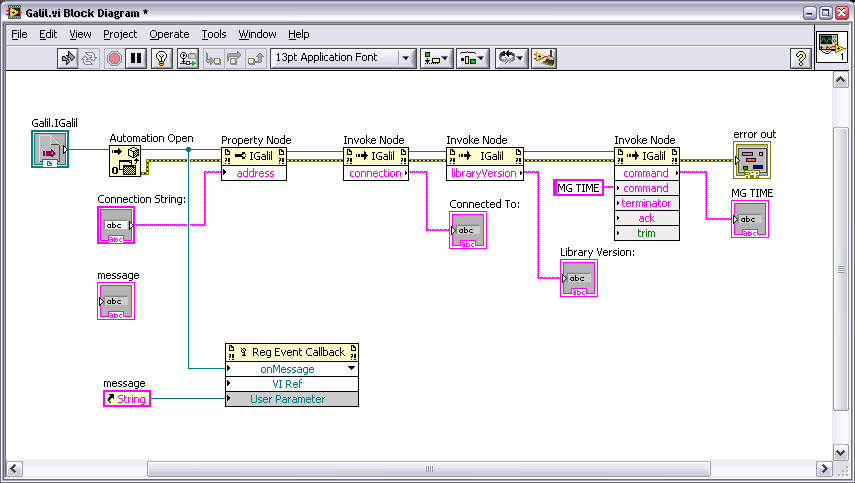Viewport: 855px width, 483px height.
Task: Select the Connection String terminal
Action: pyautogui.click(x=116, y=225)
